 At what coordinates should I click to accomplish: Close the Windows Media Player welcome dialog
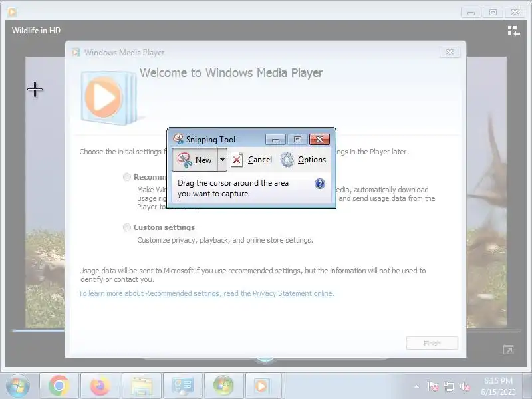pyautogui.click(x=450, y=53)
